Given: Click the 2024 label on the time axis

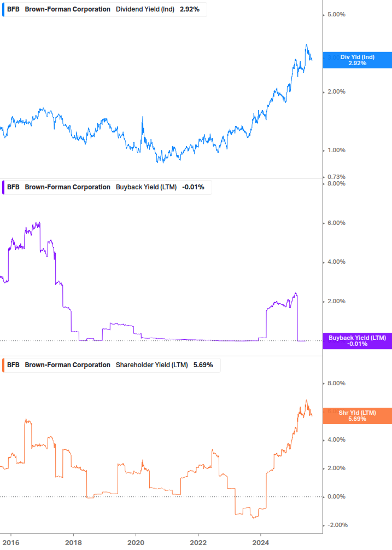Looking at the screenshot, I should (x=261, y=543).
